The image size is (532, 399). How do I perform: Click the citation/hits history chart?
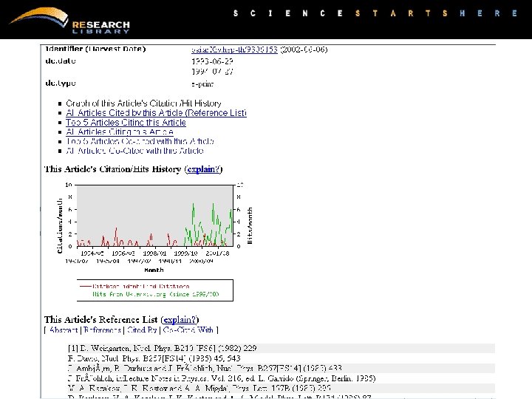(154, 227)
